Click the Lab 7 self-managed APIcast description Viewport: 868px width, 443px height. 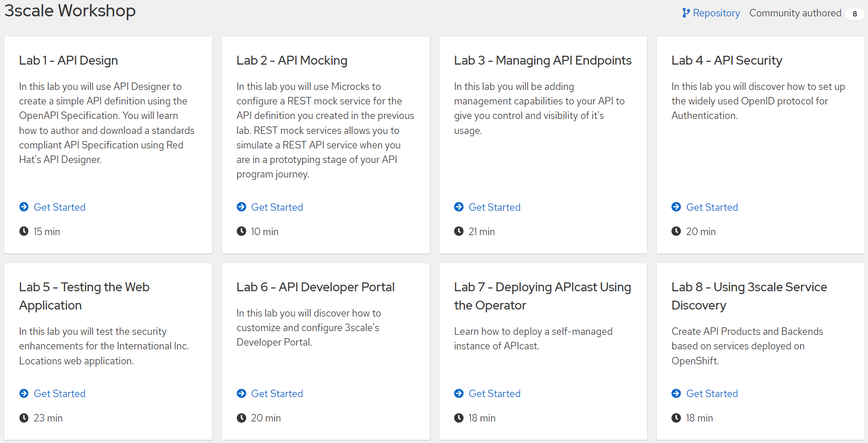tap(533, 339)
